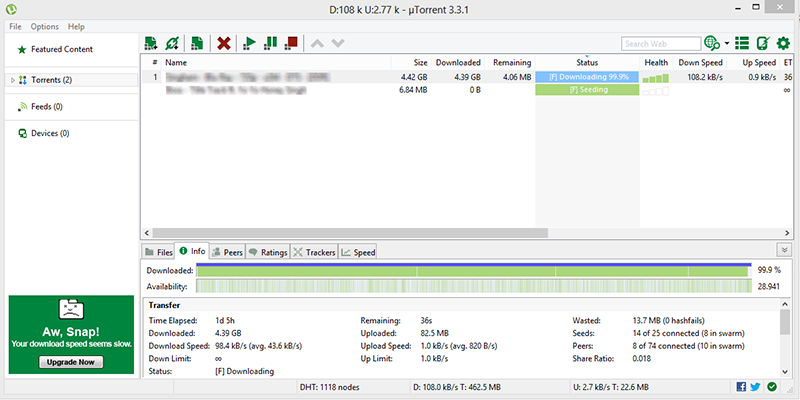Viewport: 800px width, 400px height.
Task: Sort by the Status column header
Action: (587, 62)
